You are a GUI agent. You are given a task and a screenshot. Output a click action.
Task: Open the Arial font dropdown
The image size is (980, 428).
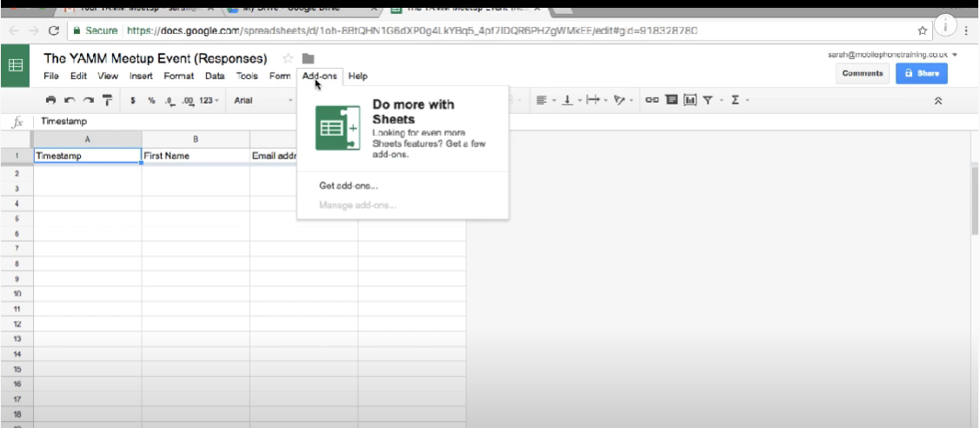coord(263,100)
